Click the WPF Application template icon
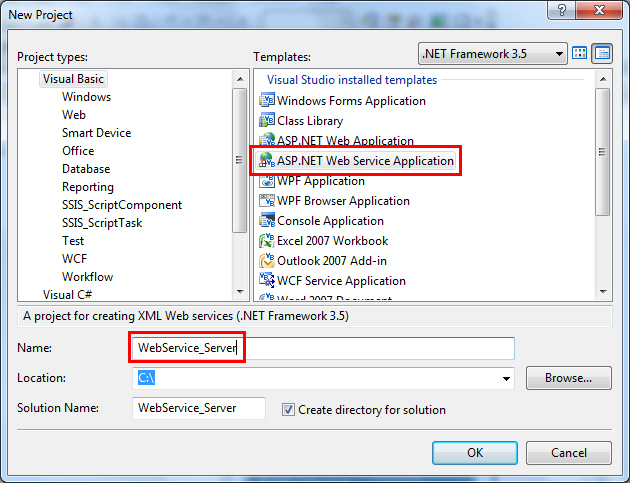The width and height of the screenshot is (630, 483). (x=267, y=181)
